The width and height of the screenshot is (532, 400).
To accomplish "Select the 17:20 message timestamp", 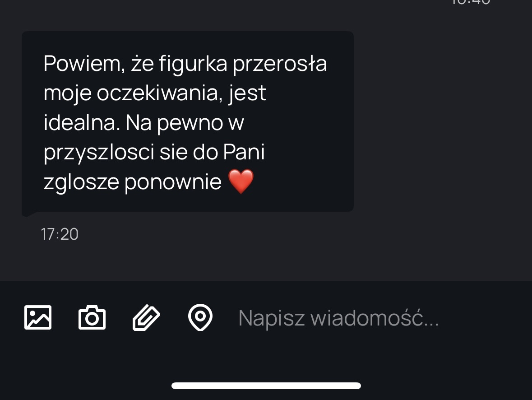I will click(x=60, y=234).
